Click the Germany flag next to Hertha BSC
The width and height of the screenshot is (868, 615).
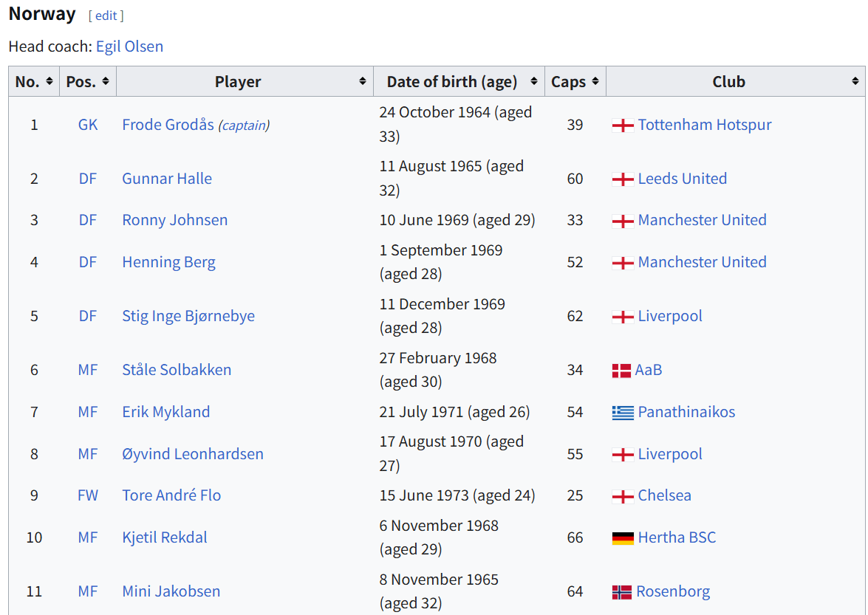coord(623,538)
